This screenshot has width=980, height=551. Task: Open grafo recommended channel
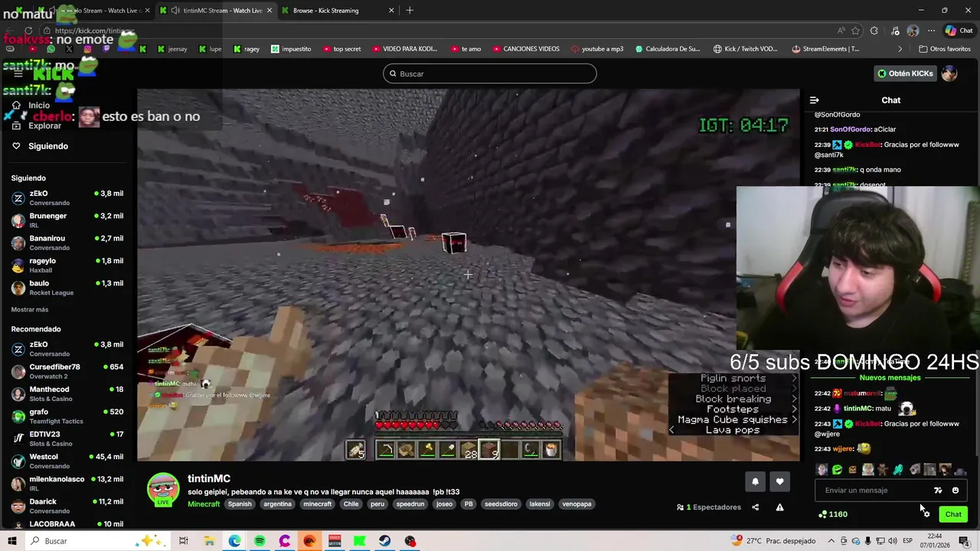click(x=67, y=416)
